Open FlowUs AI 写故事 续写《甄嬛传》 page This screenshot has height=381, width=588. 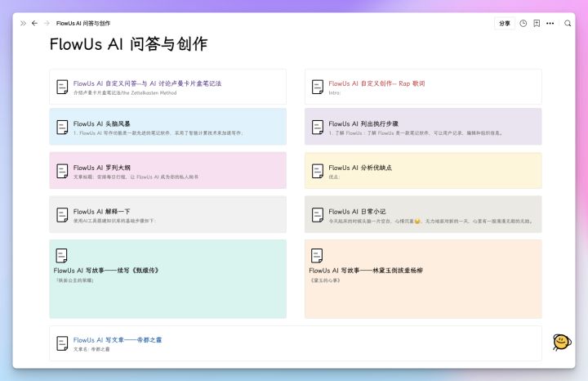[106, 271]
